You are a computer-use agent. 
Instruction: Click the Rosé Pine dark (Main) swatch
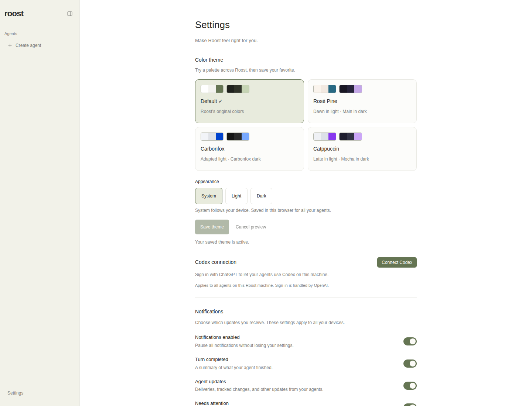coord(351,89)
